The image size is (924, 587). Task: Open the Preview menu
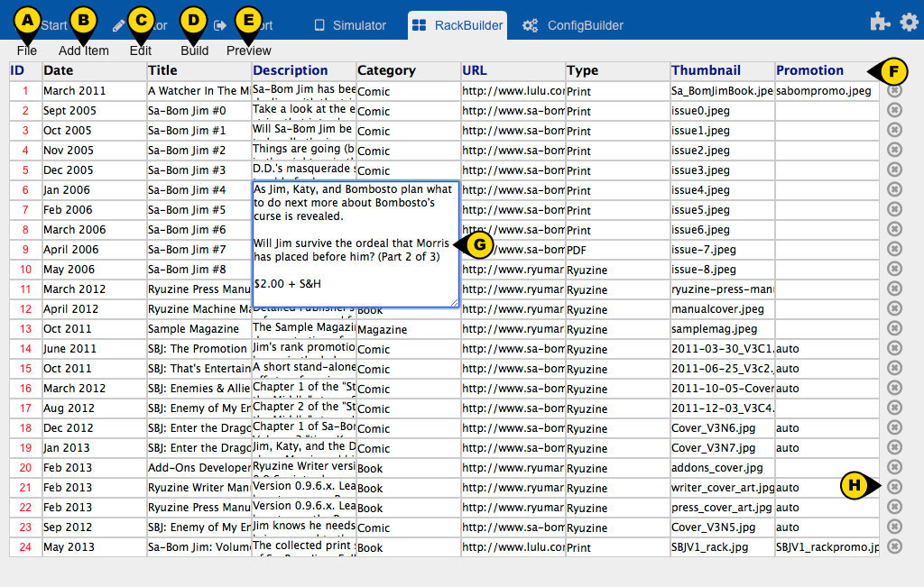tap(249, 50)
